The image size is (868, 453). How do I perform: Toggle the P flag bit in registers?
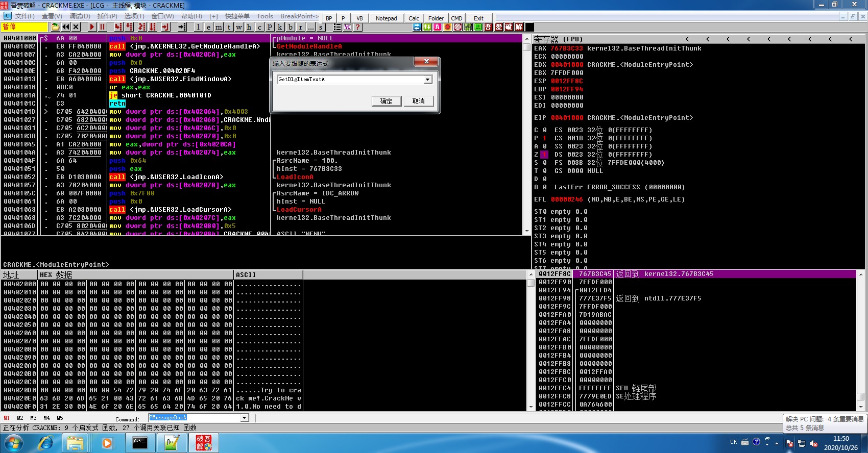tap(544, 138)
